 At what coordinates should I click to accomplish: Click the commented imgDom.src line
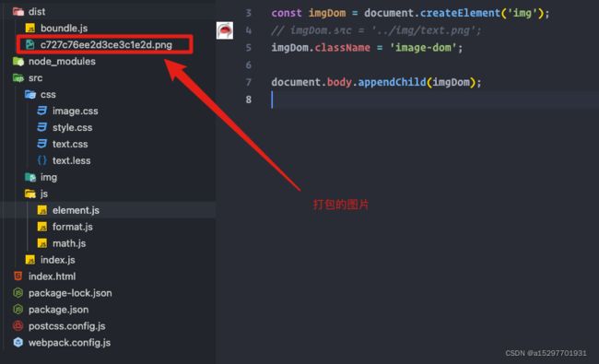click(376, 30)
